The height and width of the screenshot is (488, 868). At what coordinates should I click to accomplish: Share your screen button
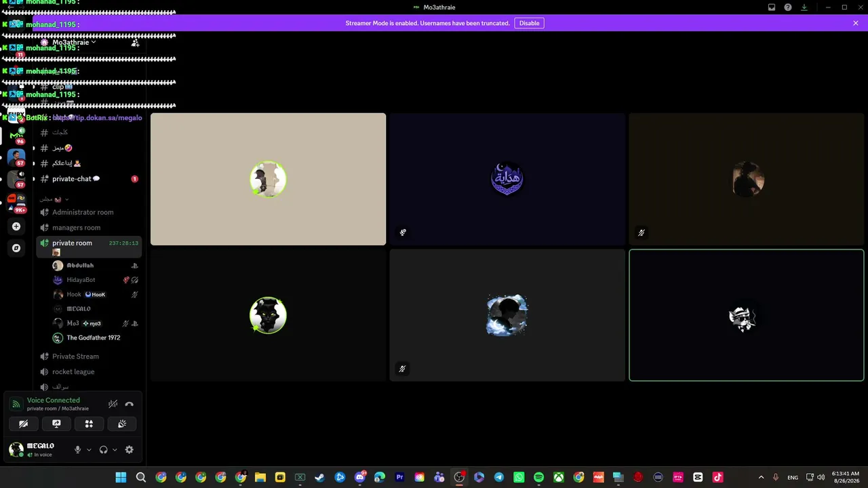tap(56, 424)
